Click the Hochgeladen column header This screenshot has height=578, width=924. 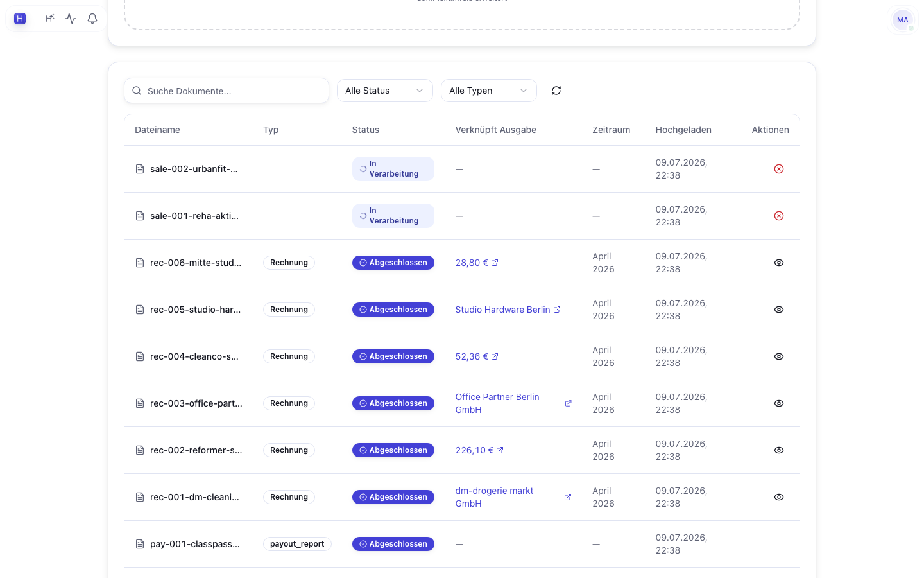683,130
